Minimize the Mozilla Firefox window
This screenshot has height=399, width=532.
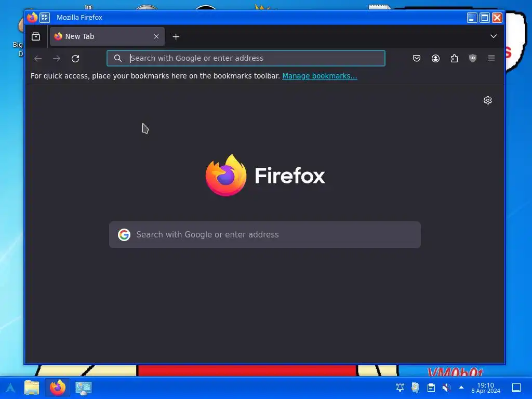pyautogui.click(x=472, y=18)
